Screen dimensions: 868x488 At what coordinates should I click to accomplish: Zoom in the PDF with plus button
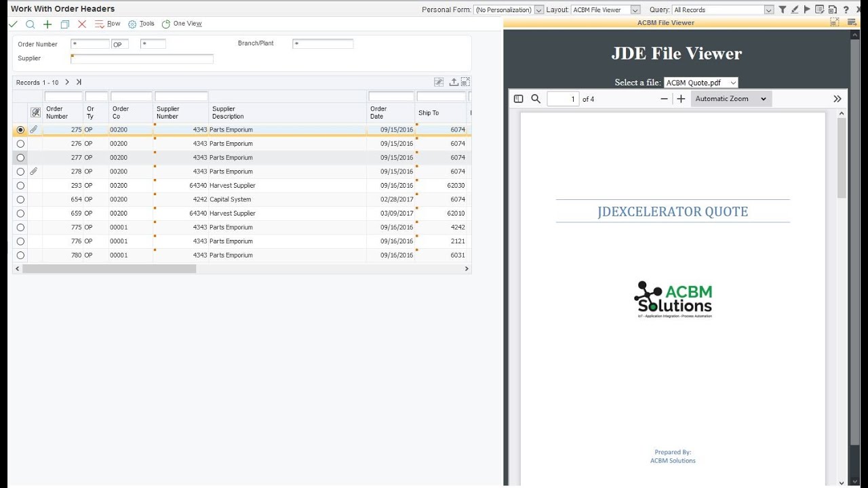pos(681,99)
